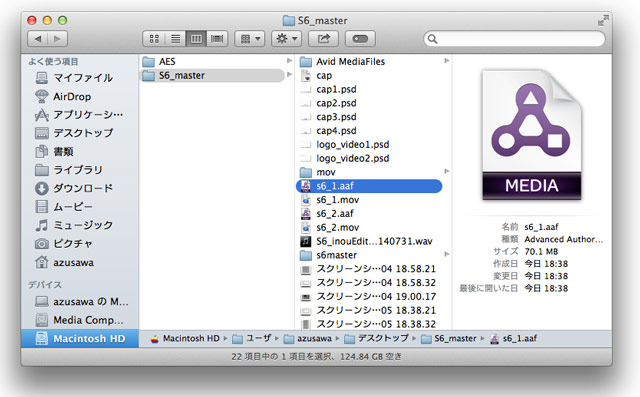
Task: Select the AES folder
Action: coord(159,62)
